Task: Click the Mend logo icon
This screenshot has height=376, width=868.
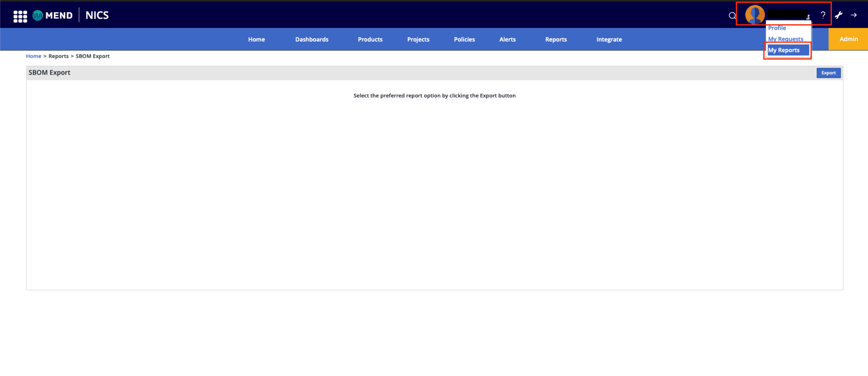Action: (38, 16)
